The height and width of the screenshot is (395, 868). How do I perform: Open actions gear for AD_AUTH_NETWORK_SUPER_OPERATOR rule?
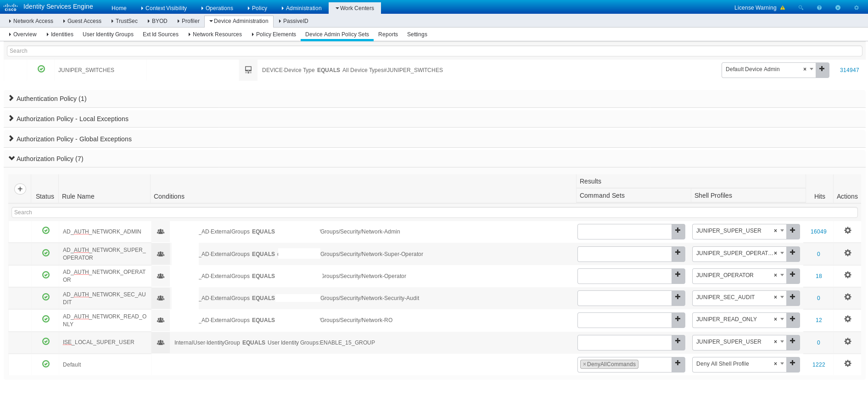(x=848, y=253)
